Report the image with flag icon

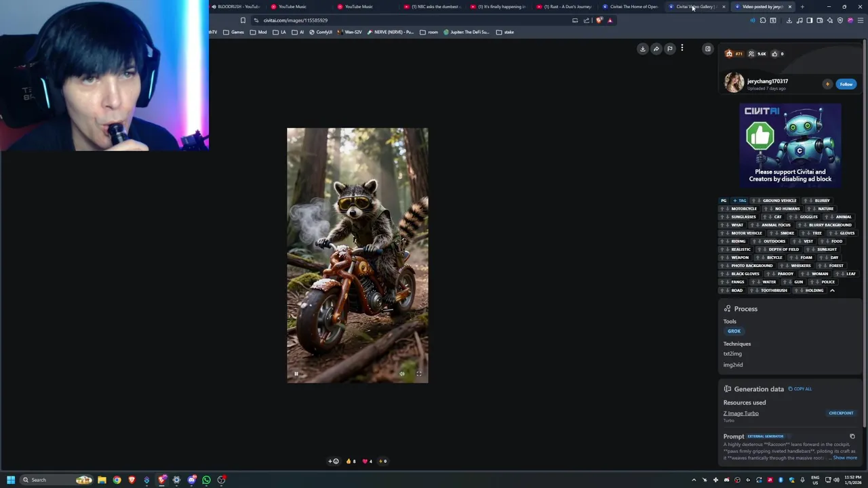pyautogui.click(x=670, y=49)
